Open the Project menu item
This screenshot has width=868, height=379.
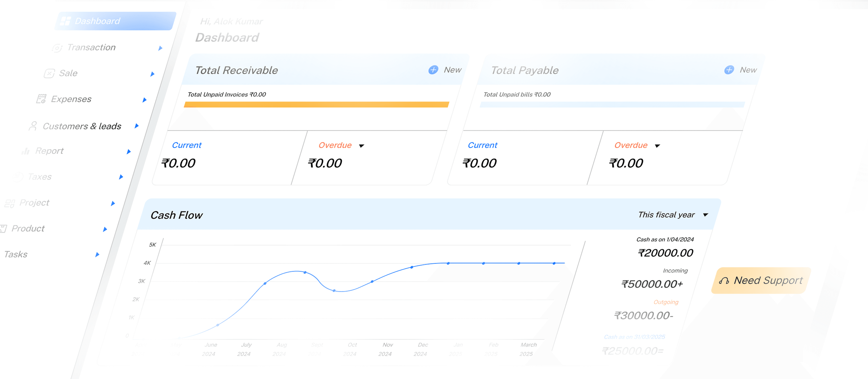click(34, 203)
